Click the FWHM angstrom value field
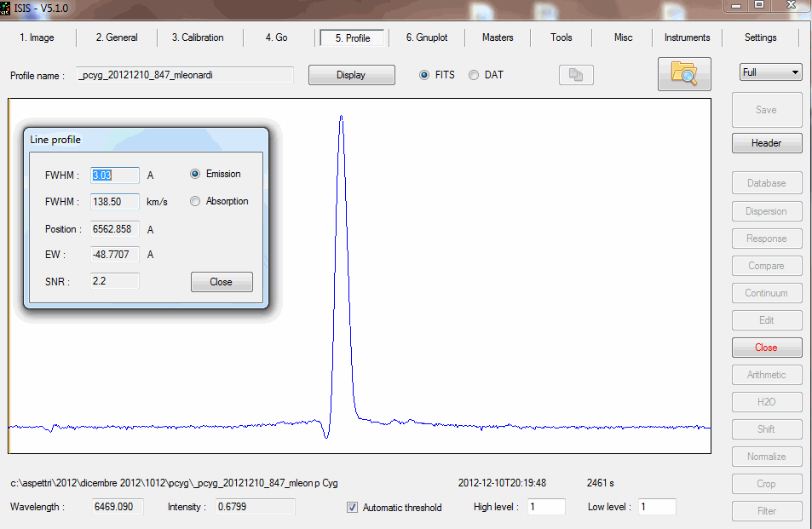Viewport: 812px width, 529px height. tap(115, 175)
